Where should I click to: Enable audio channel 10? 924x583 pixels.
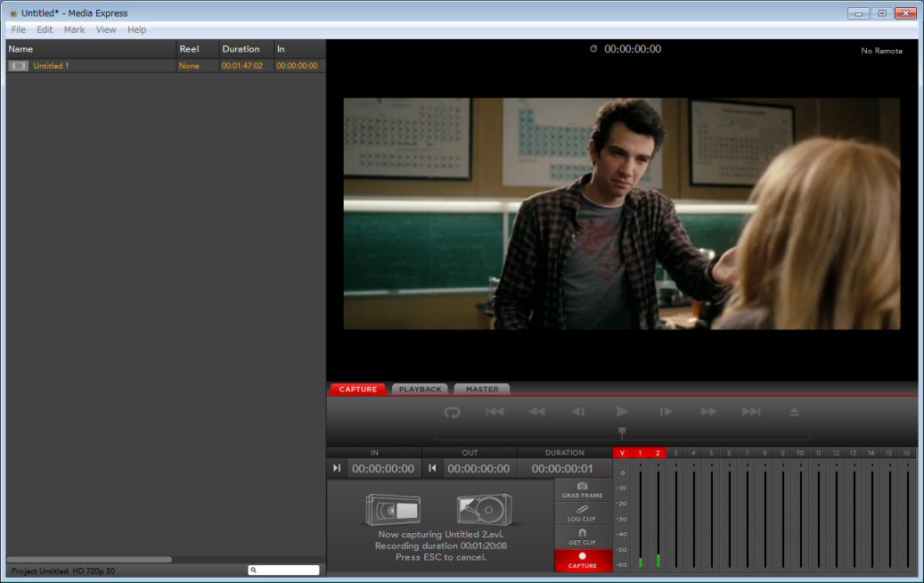coord(800,453)
